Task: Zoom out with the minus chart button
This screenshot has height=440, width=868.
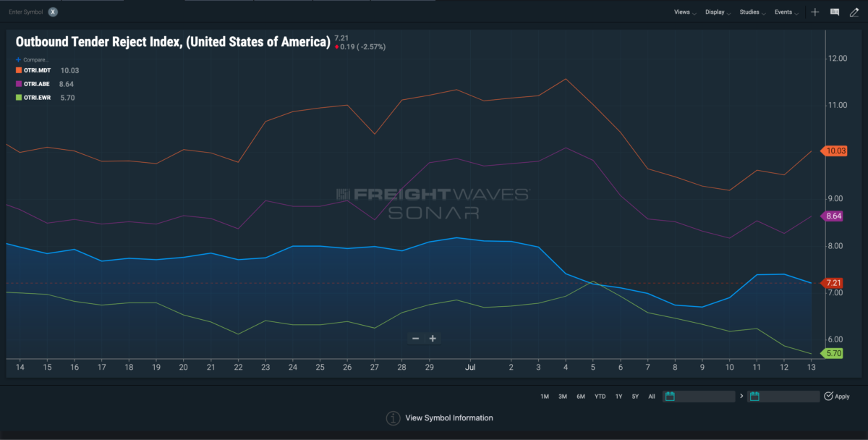Action: pos(415,339)
